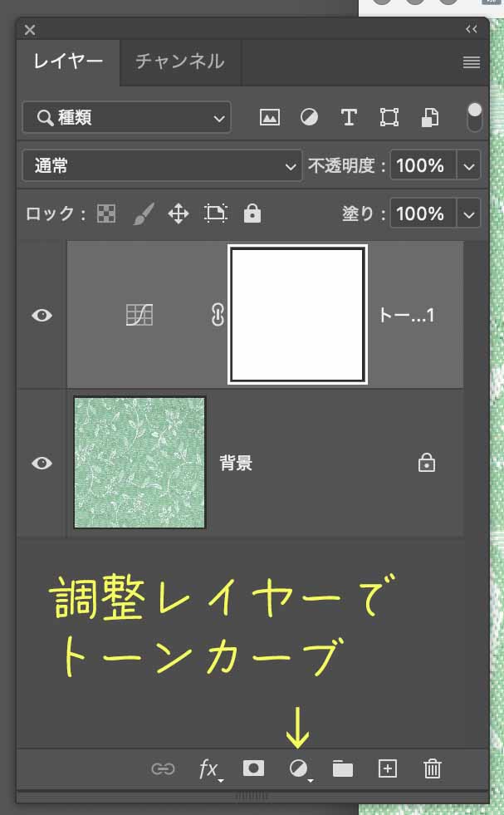Viewport: 504px width, 815px height.
Task: Add a layer mask from bottom bar
Action: [253, 768]
